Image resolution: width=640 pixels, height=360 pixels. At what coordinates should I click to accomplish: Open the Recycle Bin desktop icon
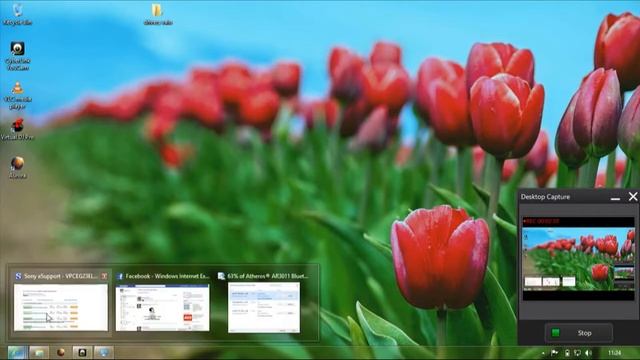(x=17, y=13)
